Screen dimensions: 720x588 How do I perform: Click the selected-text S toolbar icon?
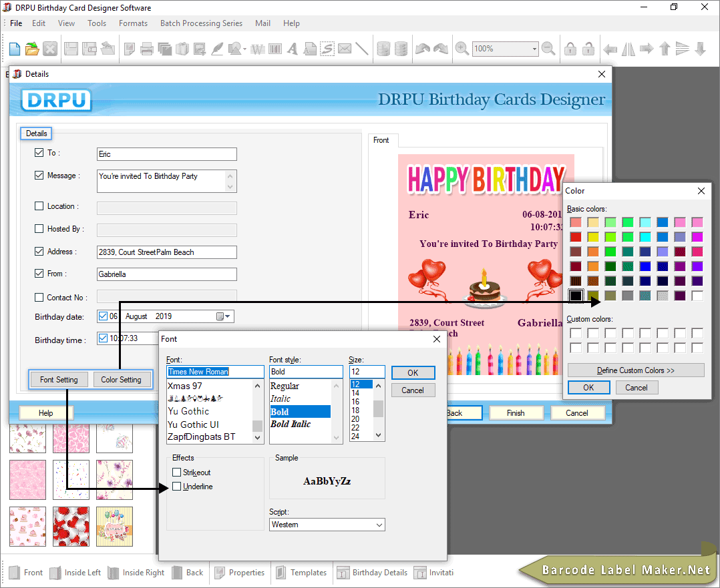[x=327, y=49]
